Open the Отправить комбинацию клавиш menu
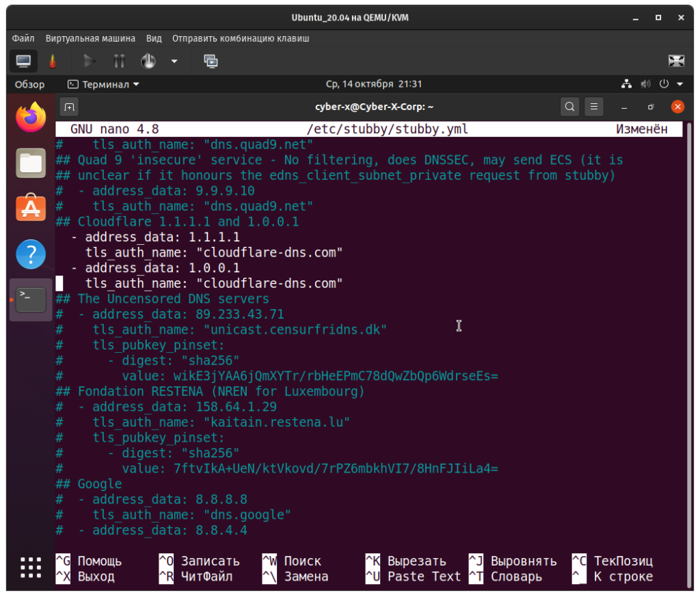This screenshot has height=597, width=700. coord(241,38)
